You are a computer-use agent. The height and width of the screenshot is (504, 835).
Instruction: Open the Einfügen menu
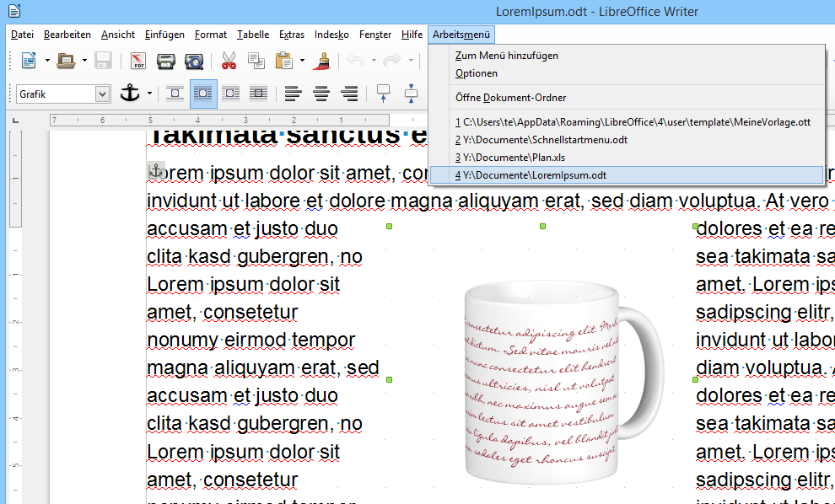pyautogui.click(x=164, y=35)
